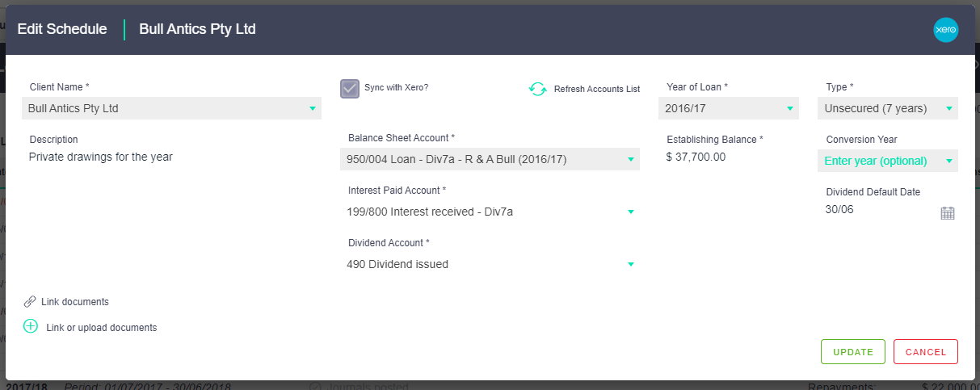Click the plus icon to upload documents

click(x=31, y=326)
